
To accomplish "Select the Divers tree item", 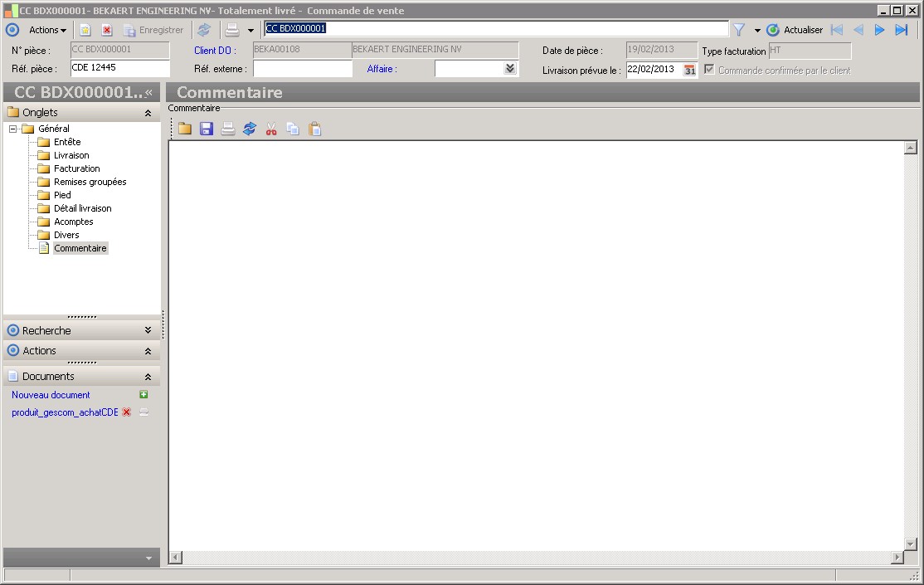I will 66,235.
